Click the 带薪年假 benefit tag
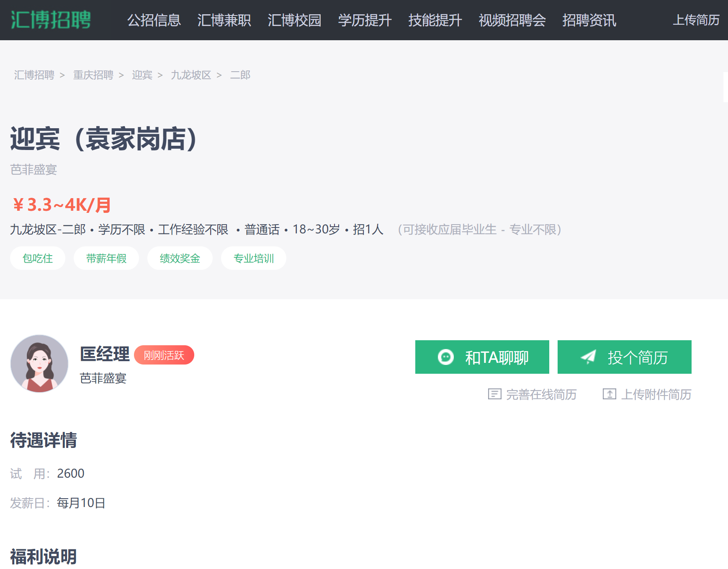 coord(106,259)
